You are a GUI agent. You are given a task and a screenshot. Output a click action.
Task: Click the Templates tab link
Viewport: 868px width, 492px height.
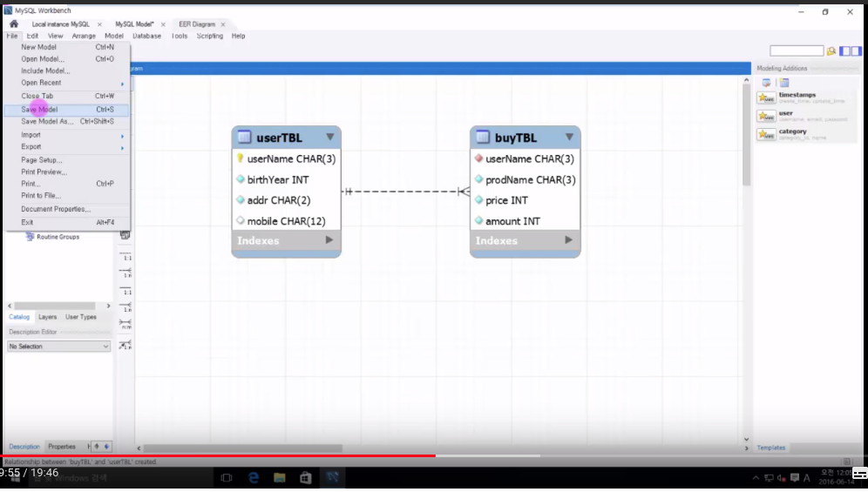pyautogui.click(x=771, y=448)
